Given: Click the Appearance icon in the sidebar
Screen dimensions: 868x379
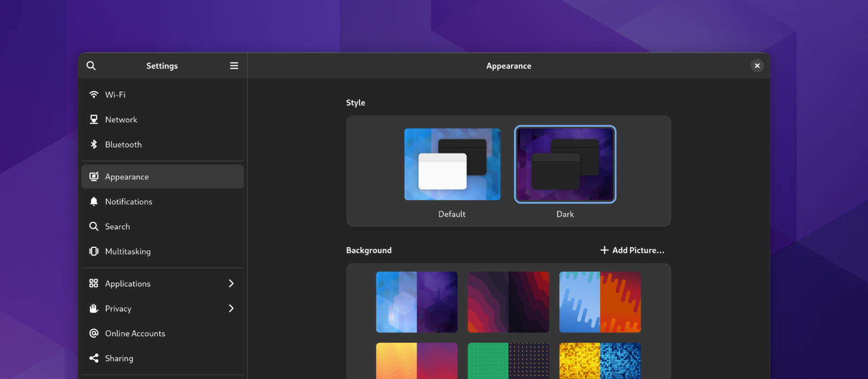Looking at the screenshot, I should 94,176.
